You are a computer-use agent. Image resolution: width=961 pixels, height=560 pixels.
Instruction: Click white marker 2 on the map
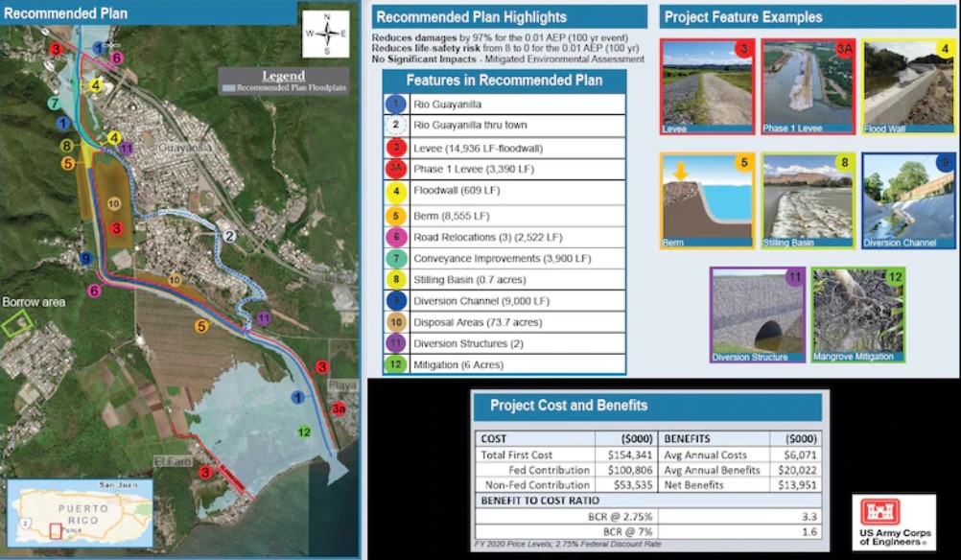230,235
